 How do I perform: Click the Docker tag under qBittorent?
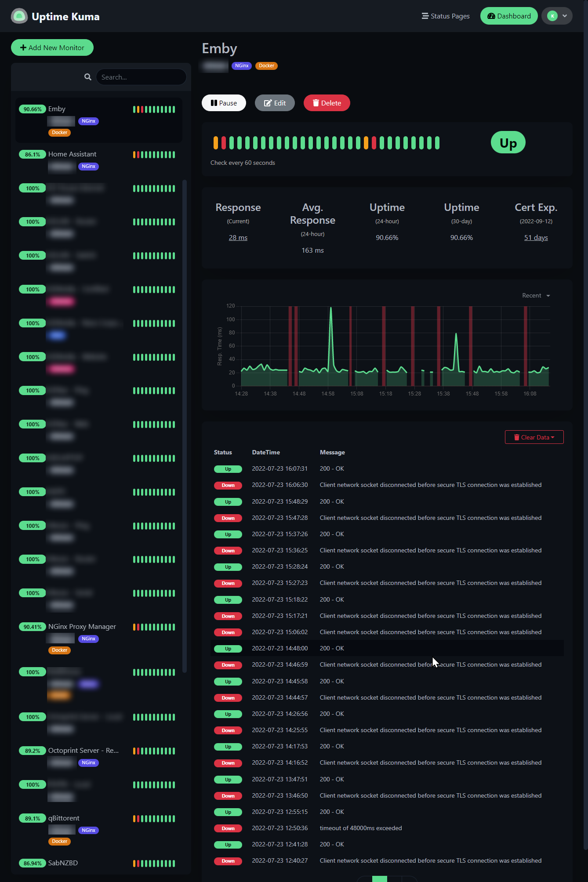(60, 842)
